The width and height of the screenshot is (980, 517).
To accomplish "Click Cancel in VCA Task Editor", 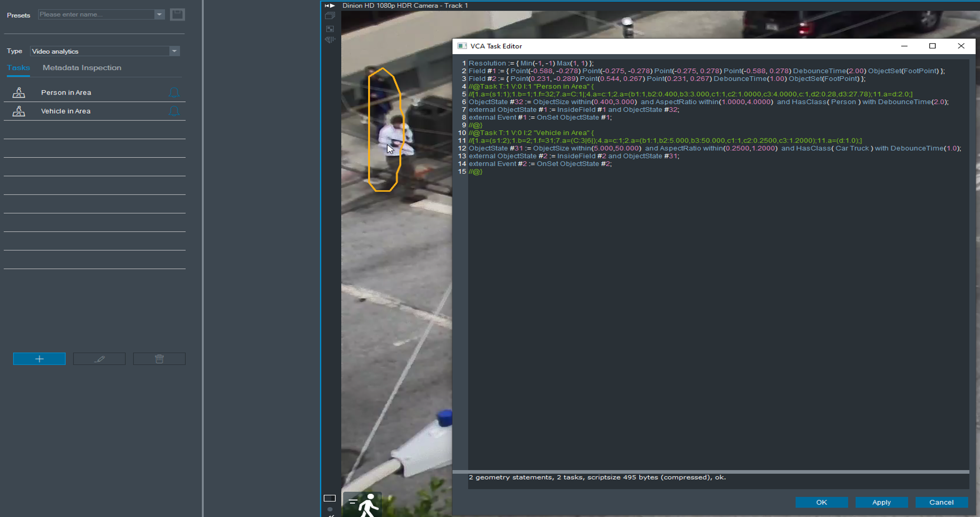I will (x=941, y=502).
